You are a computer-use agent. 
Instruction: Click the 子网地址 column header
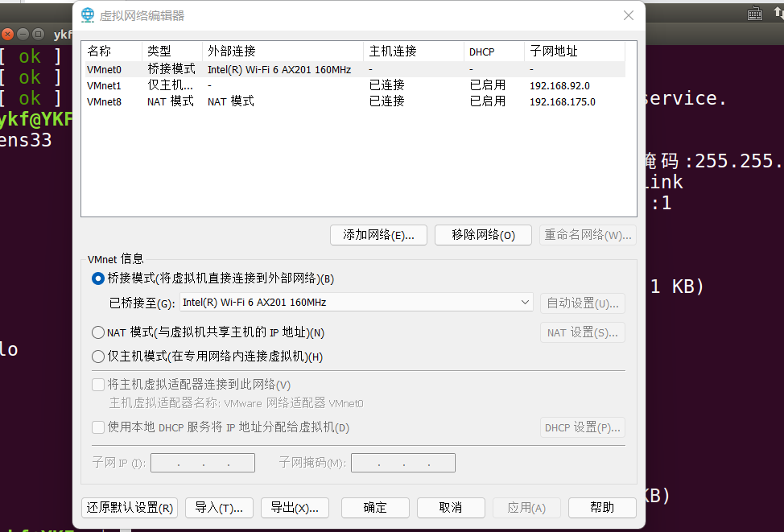click(575, 51)
